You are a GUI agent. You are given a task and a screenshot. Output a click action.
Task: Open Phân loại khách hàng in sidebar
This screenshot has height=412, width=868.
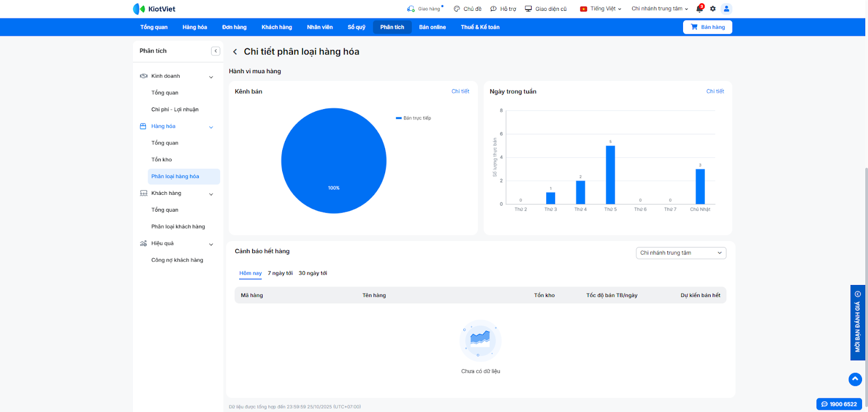point(178,227)
